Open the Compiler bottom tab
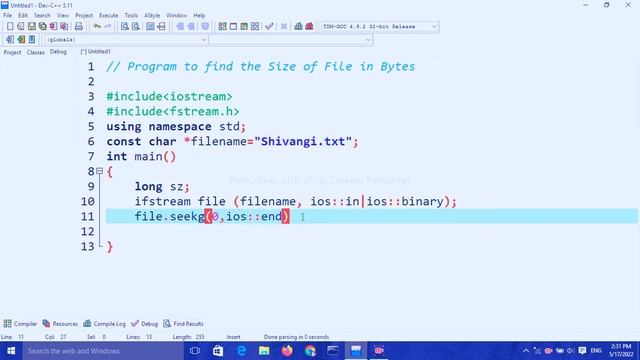This screenshot has height=360, width=640. 20,324
